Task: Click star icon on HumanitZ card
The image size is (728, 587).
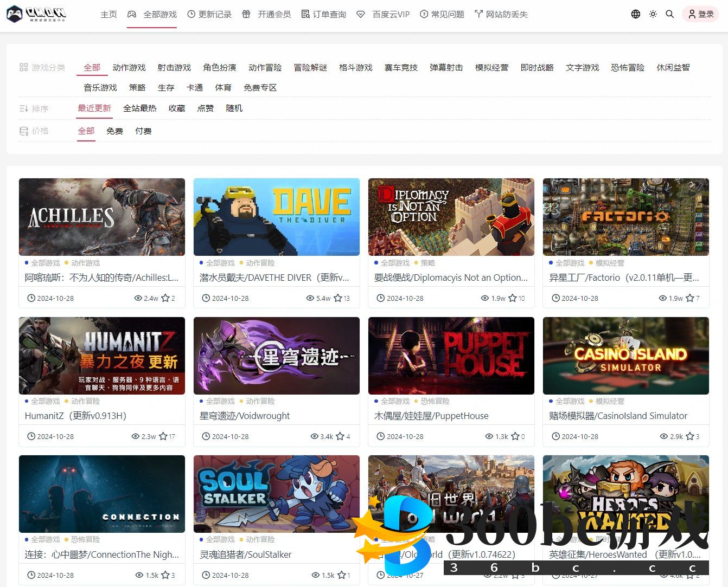Action: [x=163, y=436]
